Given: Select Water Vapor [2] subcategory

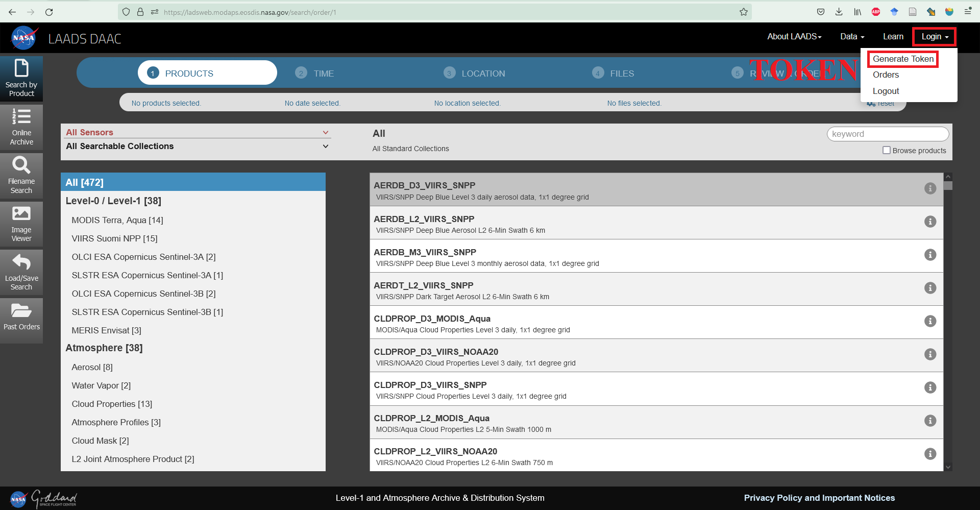Looking at the screenshot, I should [x=101, y=385].
